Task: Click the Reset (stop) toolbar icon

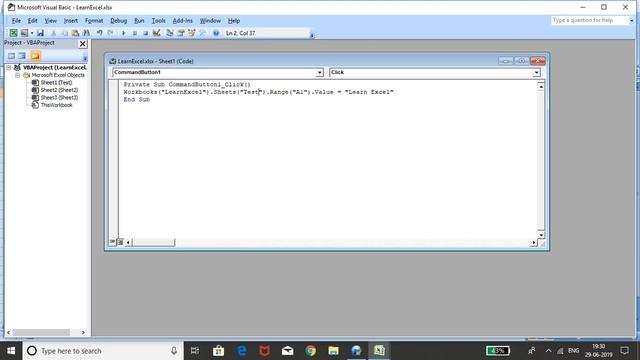Action: (x=146, y=33)
